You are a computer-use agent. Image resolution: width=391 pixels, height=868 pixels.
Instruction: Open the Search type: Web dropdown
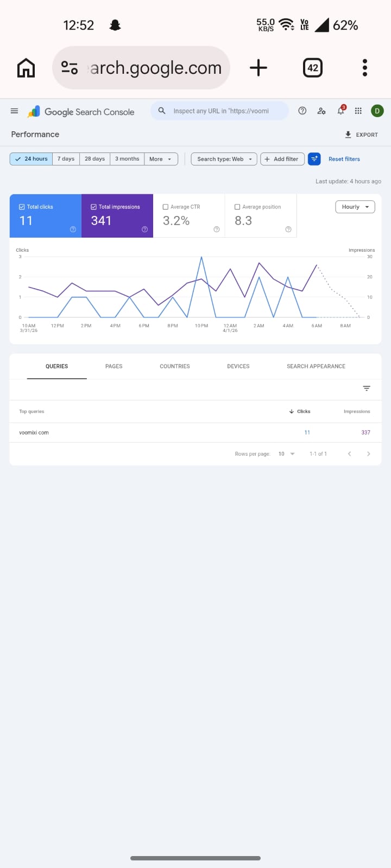point(224,159)
